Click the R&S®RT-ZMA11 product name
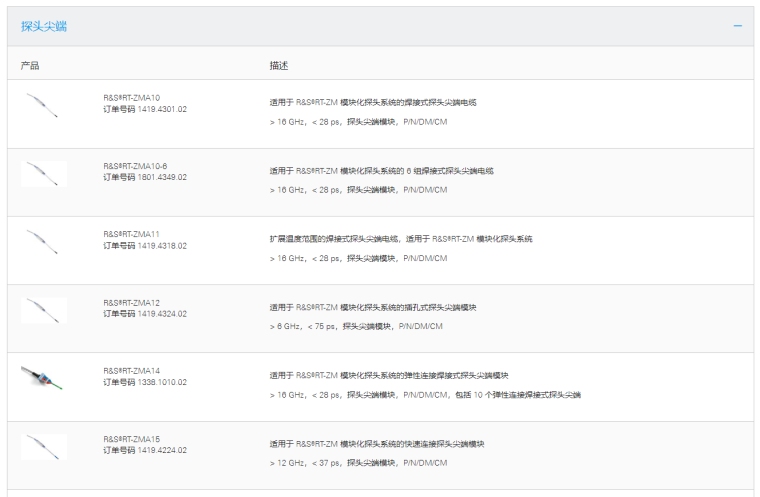This screenshot has height=497, width=760. 131,234
